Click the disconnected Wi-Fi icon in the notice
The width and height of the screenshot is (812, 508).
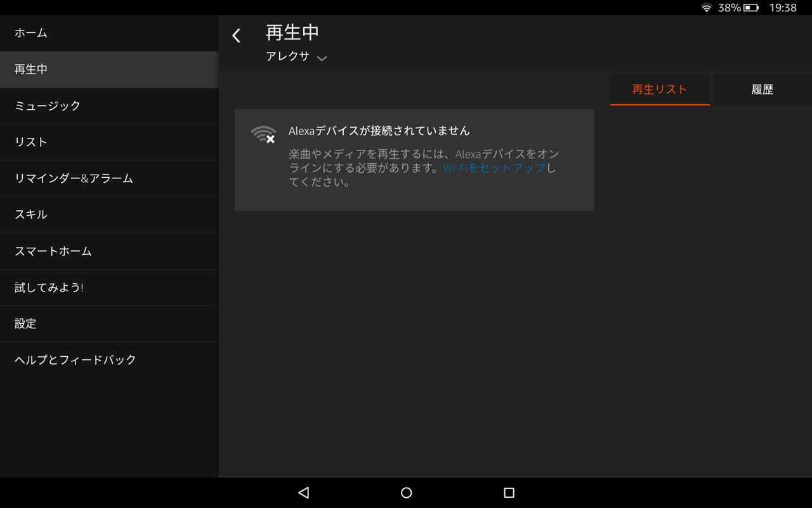pyautogui.click(x=263, y=134)
